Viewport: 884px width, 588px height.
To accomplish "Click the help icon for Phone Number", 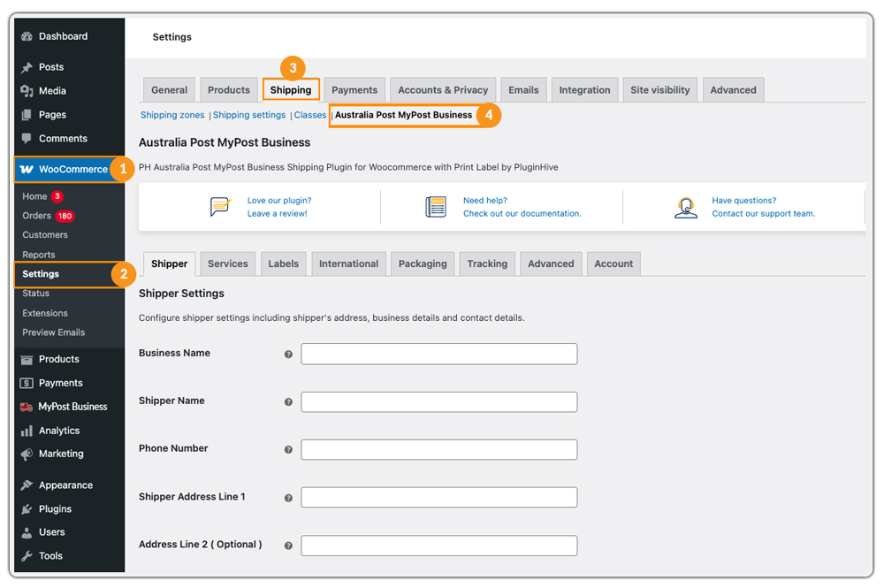I will [288, 450].
